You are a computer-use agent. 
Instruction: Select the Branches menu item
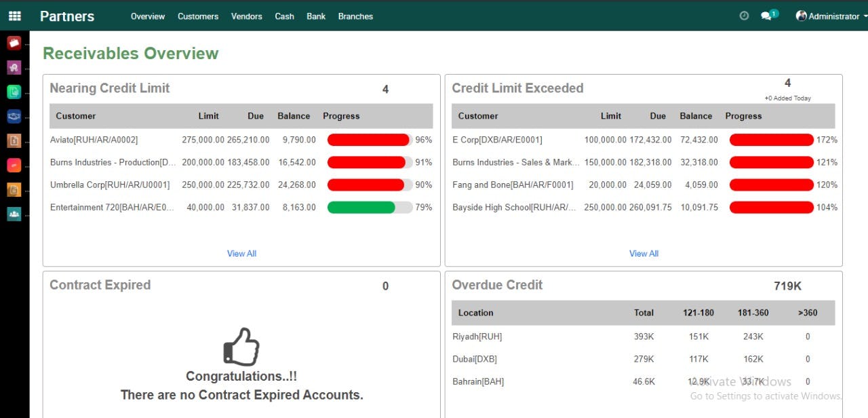[355, 16]
